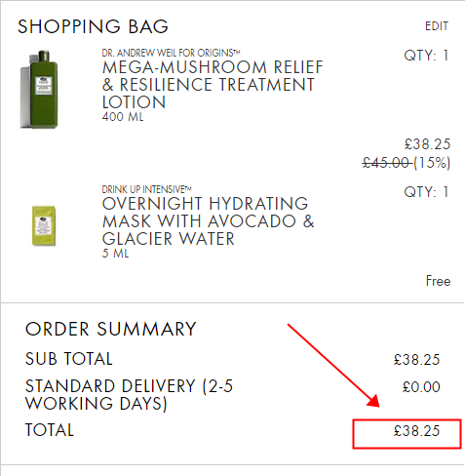
Task: Click the Sub Total amount £38.25
Action: pyautogui.click(x=416, y=360)
